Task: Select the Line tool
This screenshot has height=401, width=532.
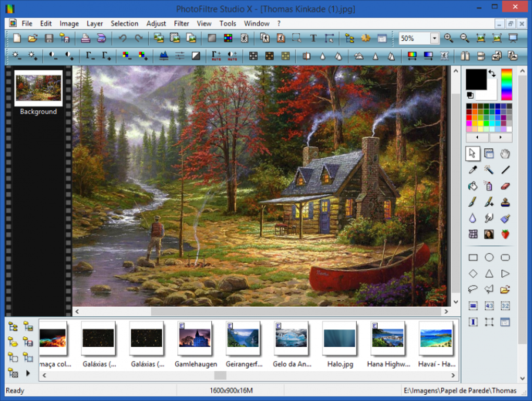Action: point(505,169)
